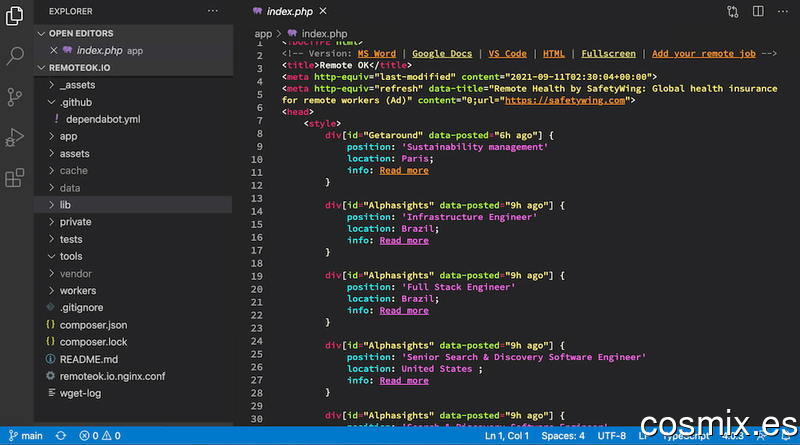Viewport: 800px width, 445px height.
Task: Expand the assets folder
Action: coord(69,154)
